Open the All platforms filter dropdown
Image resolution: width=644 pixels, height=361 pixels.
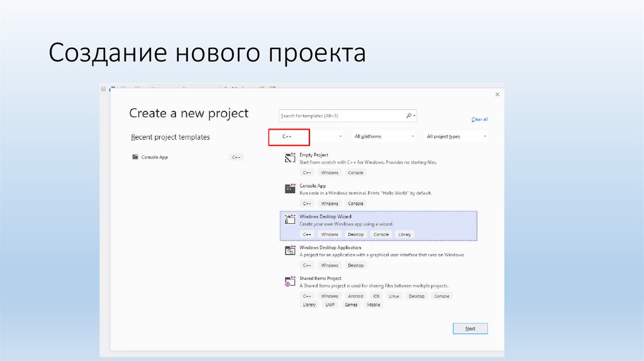pyautogui.click(x=384, y=136)
